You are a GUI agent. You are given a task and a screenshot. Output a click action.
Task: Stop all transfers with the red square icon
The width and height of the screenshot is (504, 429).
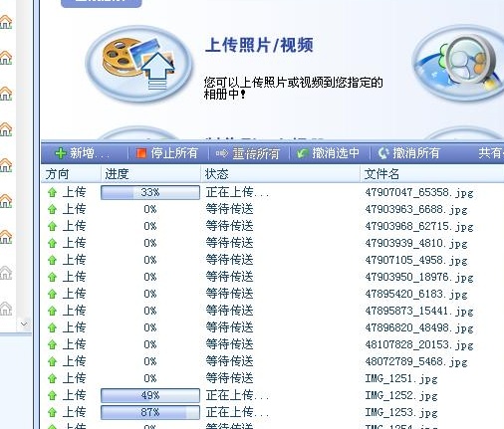[141, 153]
